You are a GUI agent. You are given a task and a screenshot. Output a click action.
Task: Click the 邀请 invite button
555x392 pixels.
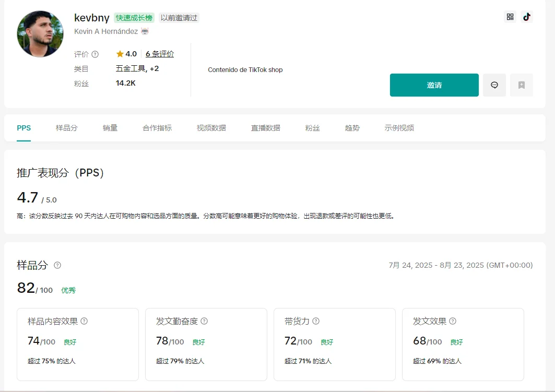point(434,85)
